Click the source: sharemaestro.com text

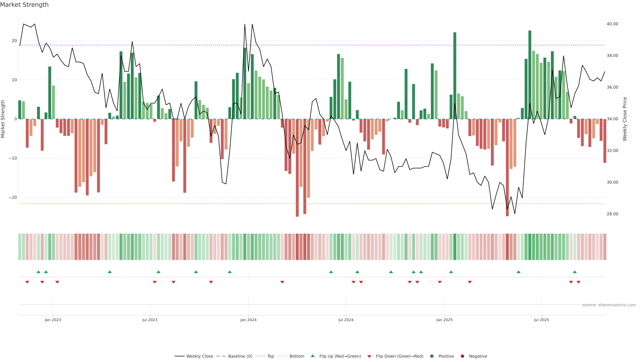pyautogui.click(x=609, y=305)
